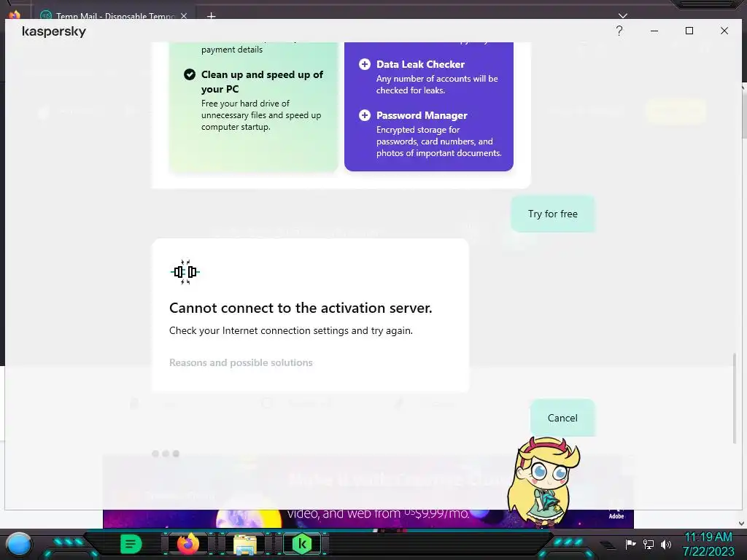
Task: Click the Data Leak Checker heading
Action: point(420,64)
